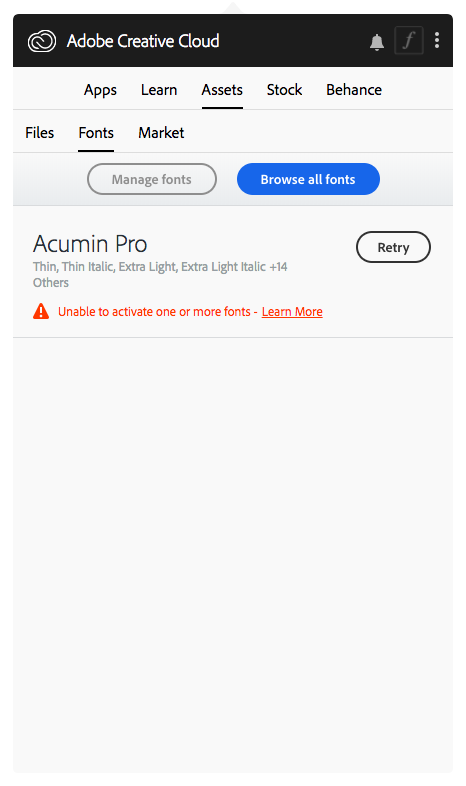Image resolution: width=466 pixels, height=786 pixels.
Task: Switch to the Learn tab
Action: point(159,90)
